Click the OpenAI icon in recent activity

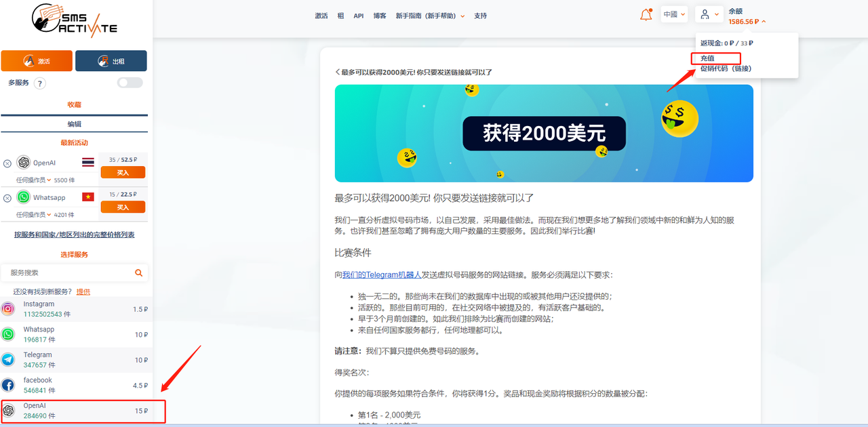tap(24, 163)
